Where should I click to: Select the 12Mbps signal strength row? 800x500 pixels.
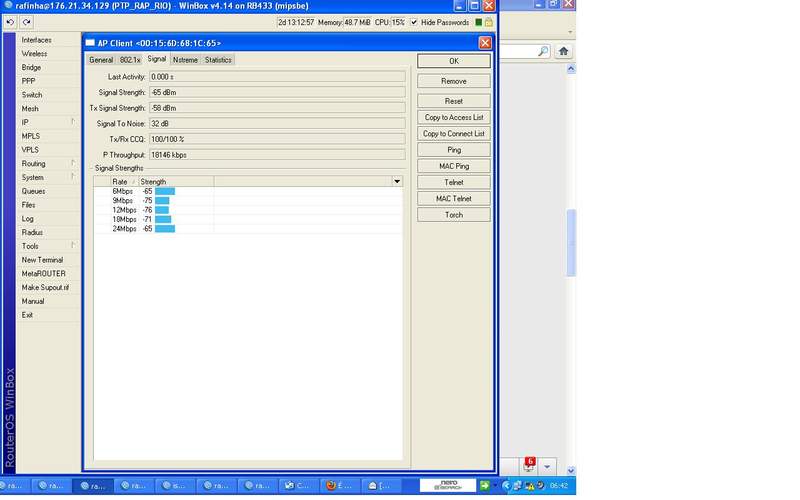point(248,210)
